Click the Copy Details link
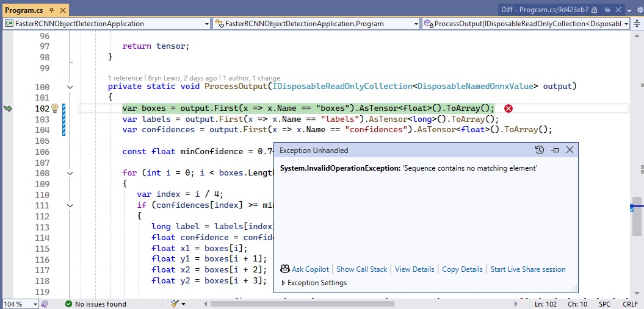 pos(462,269)
